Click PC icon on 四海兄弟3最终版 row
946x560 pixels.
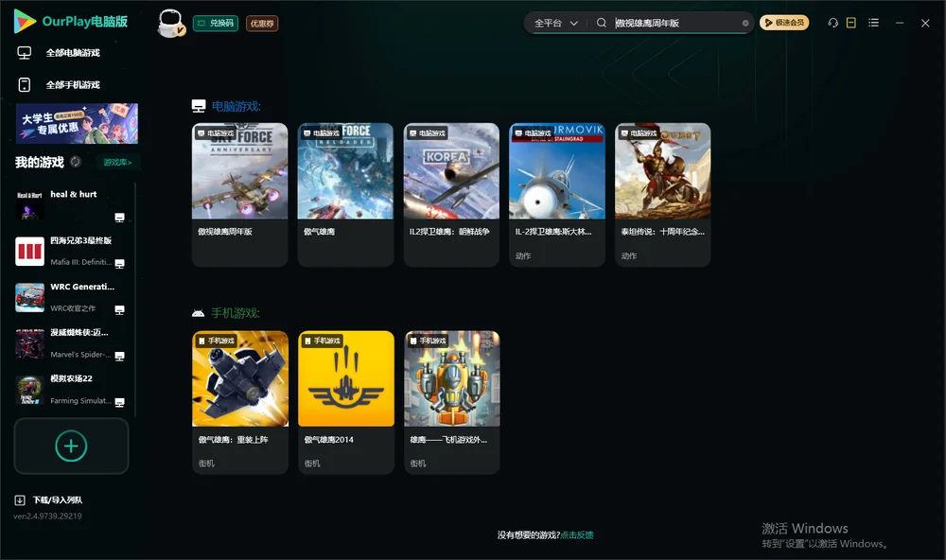click(119, 264)
